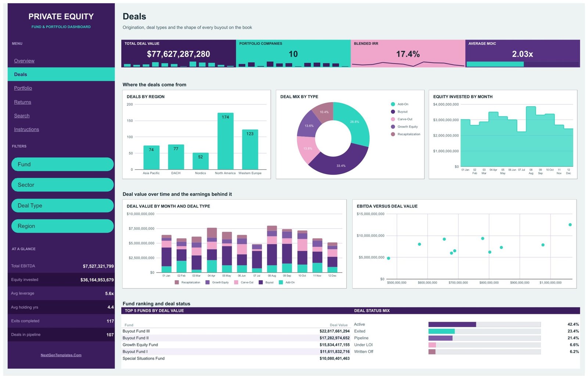Click the 12 Dec stacked bar

(x=332, y=257)
